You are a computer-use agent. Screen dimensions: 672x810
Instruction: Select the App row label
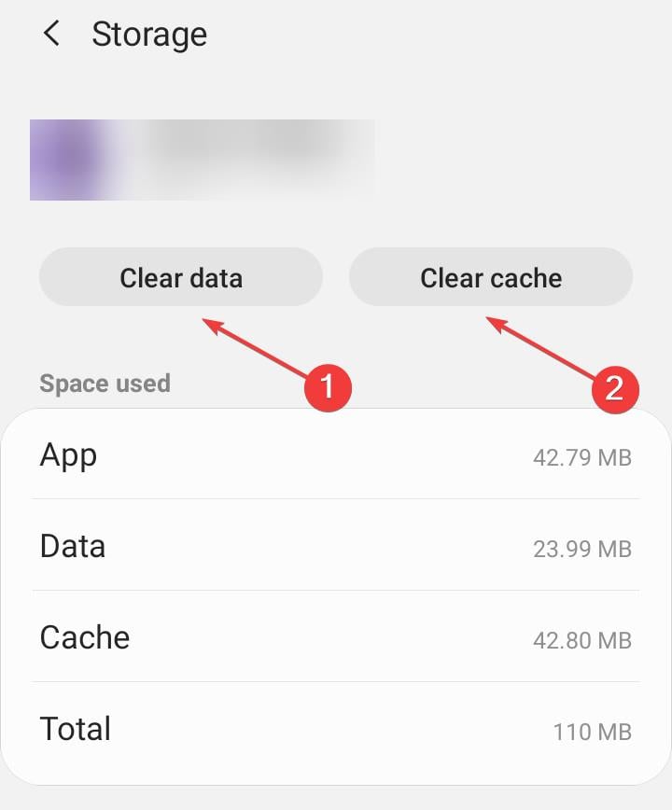[x=68, y=455]
